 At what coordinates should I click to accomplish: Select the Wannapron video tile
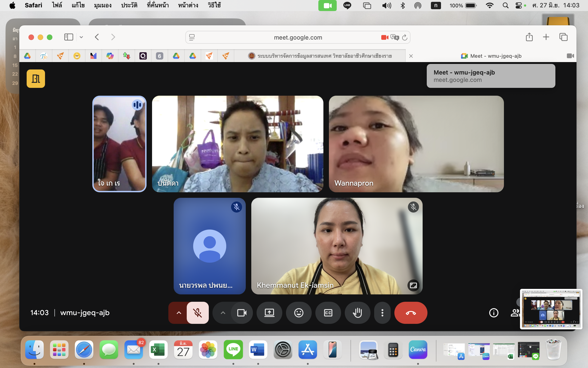(416, 144)
